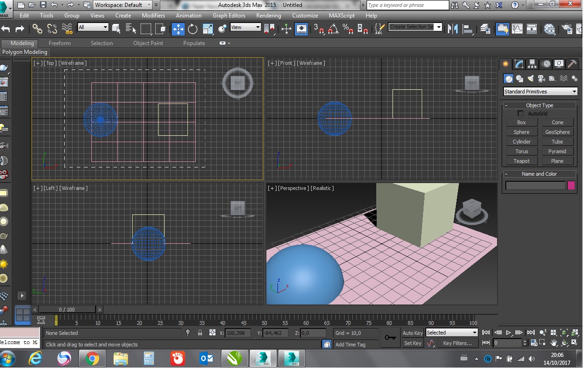Activate Select and Rotate tool
Screen dimensions: 588x368
192,29
